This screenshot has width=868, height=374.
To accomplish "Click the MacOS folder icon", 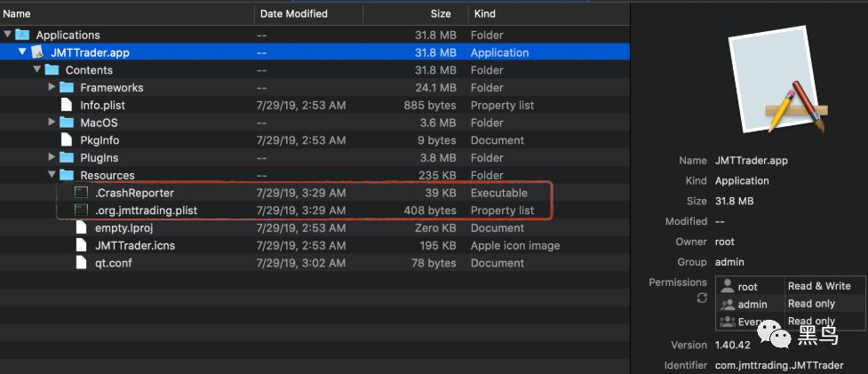I will click(x=67, y=123).
